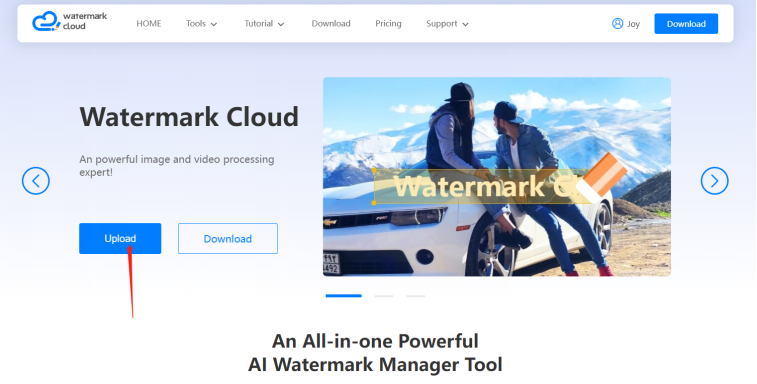Expand the Tools dropdown menu
This screenshot has height=384, width=757.
(202, 24)
